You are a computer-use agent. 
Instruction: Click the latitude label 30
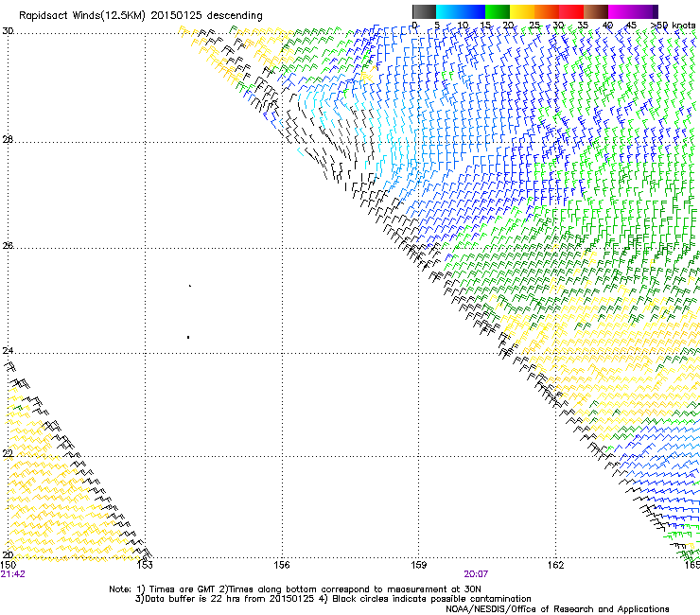pyautogui.click(x=8, y=31)
